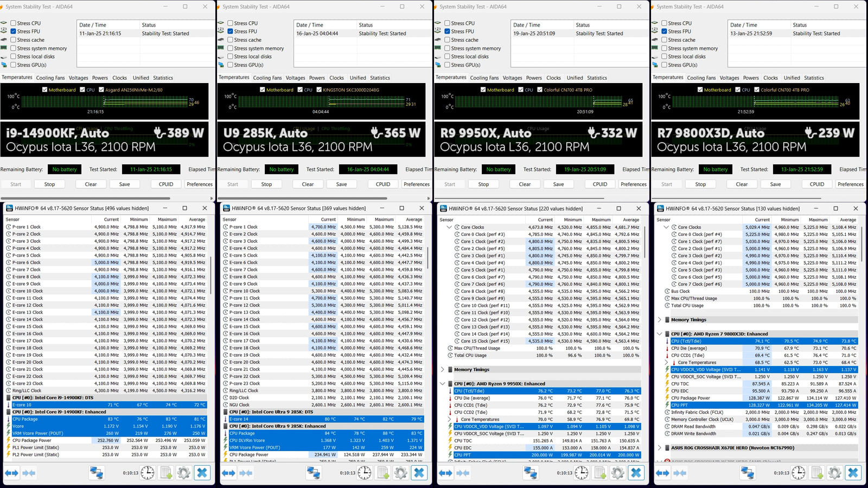Start logging file icon in i9-14900KF HWiNFO window
868x488 pixels.
point(166,473)
